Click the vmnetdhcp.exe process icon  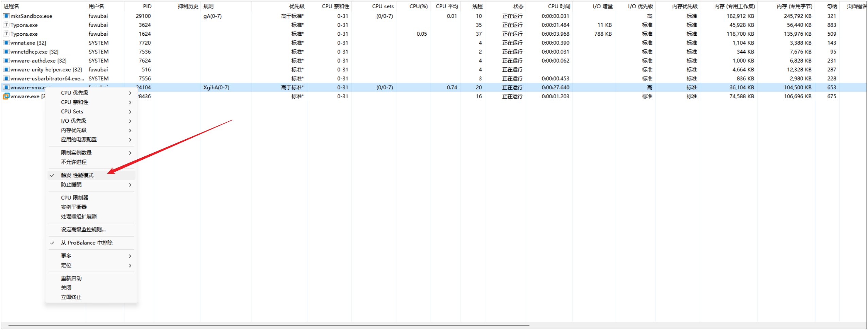6,52
